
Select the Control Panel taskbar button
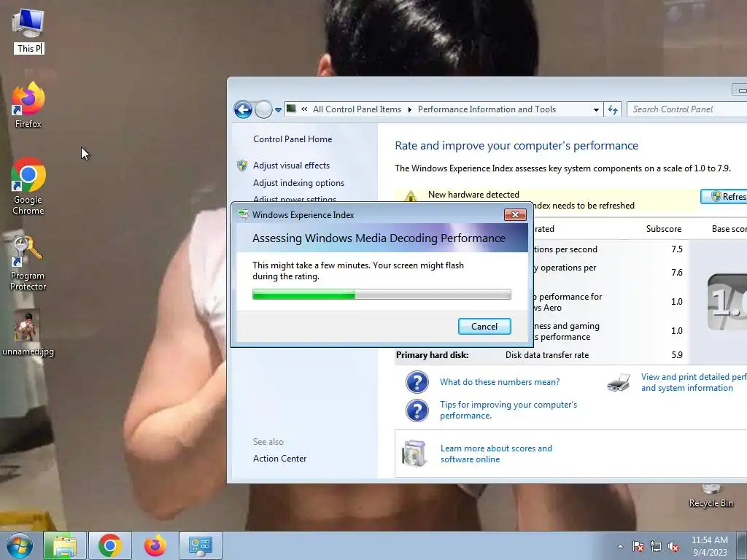coord(200,545)
